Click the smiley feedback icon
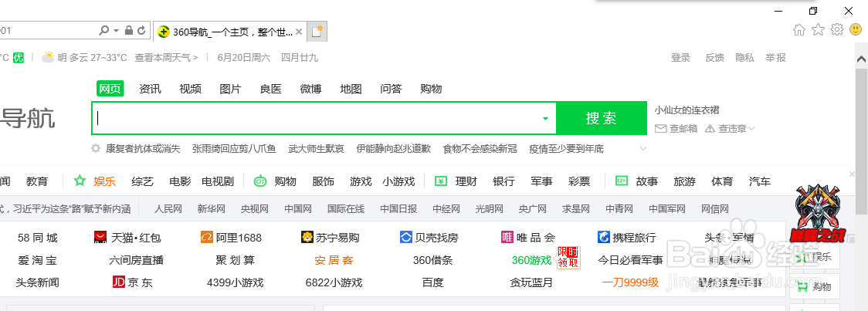The height and width of the screenshot is (311, 868). click(x=856, y=29)
